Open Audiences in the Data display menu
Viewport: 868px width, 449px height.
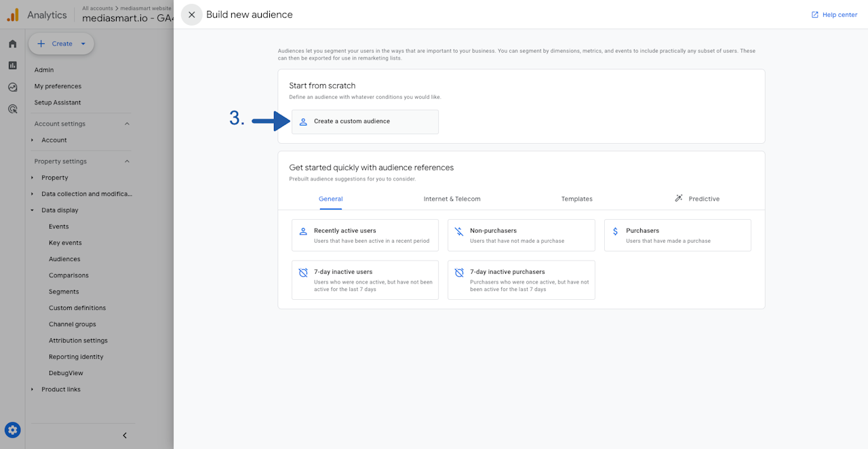64,259
